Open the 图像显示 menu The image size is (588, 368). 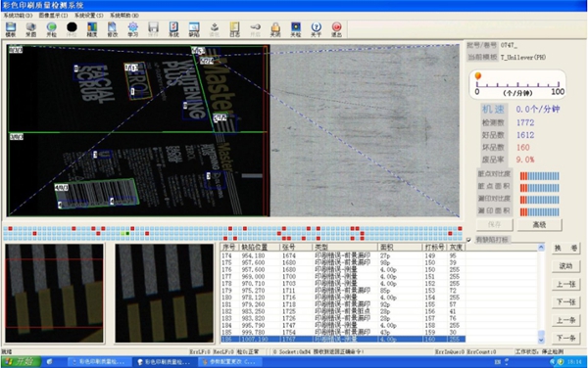pyautogui.click(x=53, y=16)
